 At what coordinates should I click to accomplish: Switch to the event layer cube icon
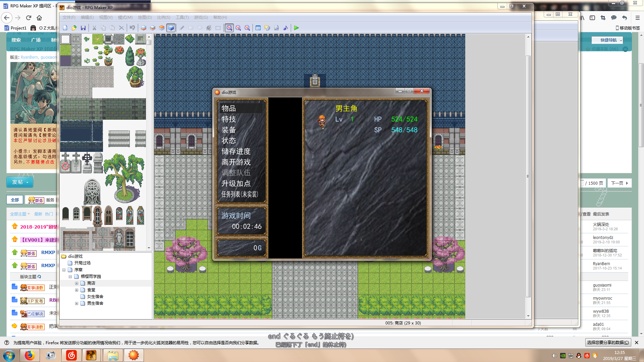(x=171, y=28)
